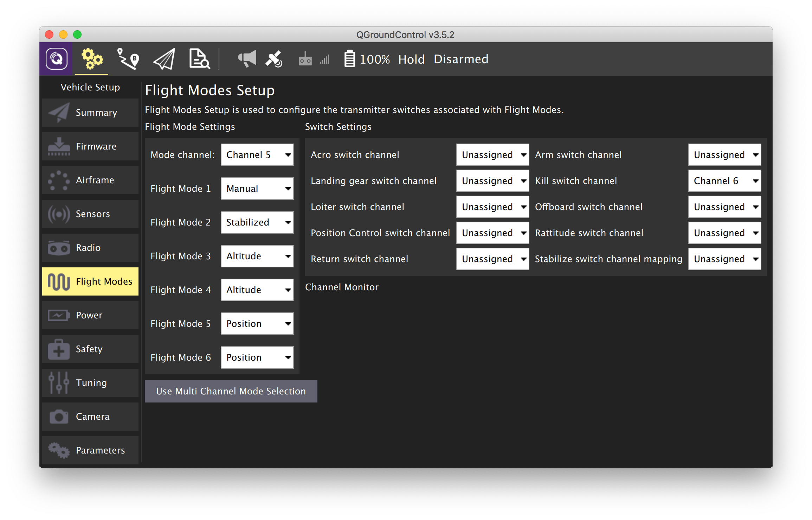Select Flight Modes sidebar entry
The image size is (812, 520).
click(90, 281)
